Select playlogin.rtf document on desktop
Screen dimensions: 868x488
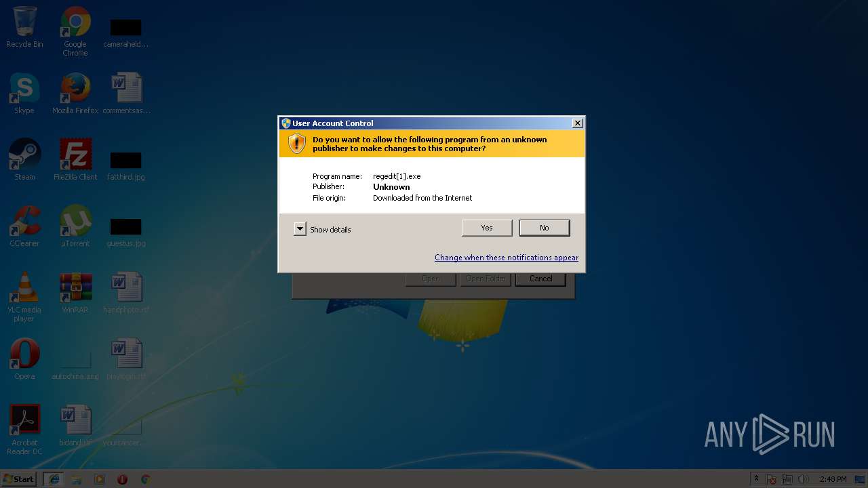coord(126,360)
